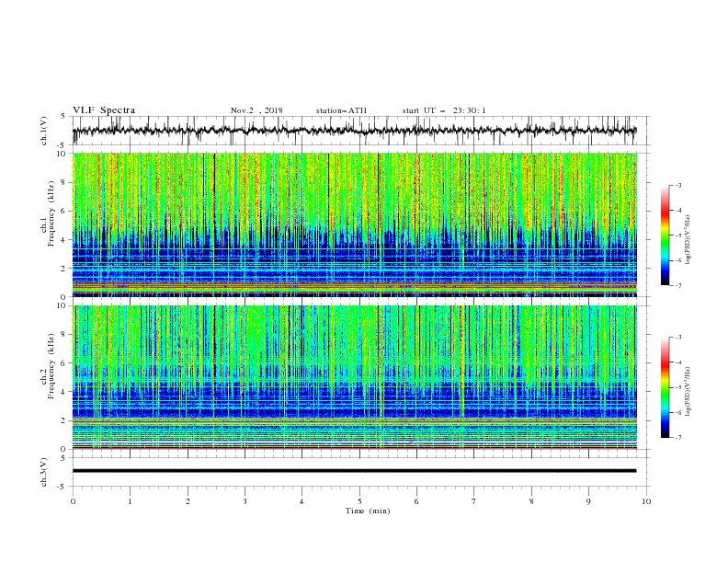The height and width of the screenshot is (563, 728).
Task: Click the "2" kHz tick of ch.1 spectrogram
Action: pos(64,269)
